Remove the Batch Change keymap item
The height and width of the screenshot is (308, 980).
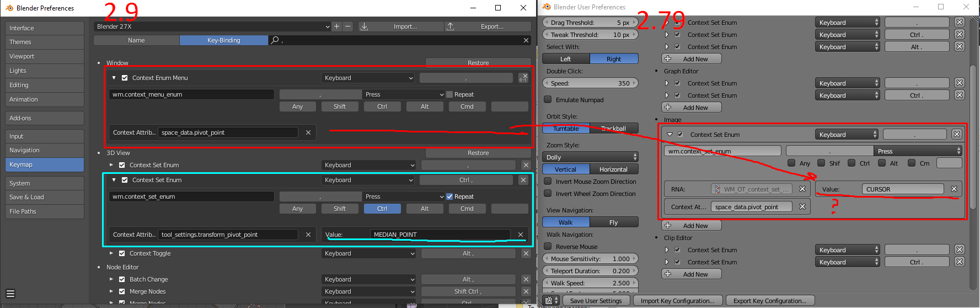[x=526, y=279]
